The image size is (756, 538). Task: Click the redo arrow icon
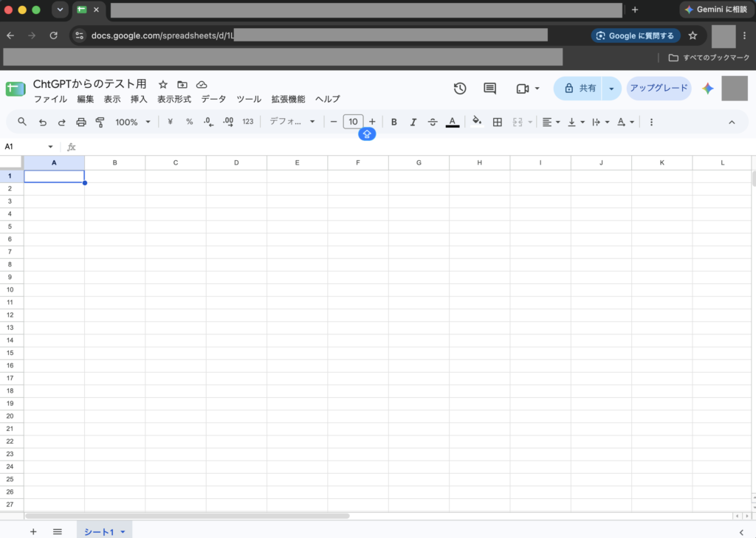[x=62, y=123]
